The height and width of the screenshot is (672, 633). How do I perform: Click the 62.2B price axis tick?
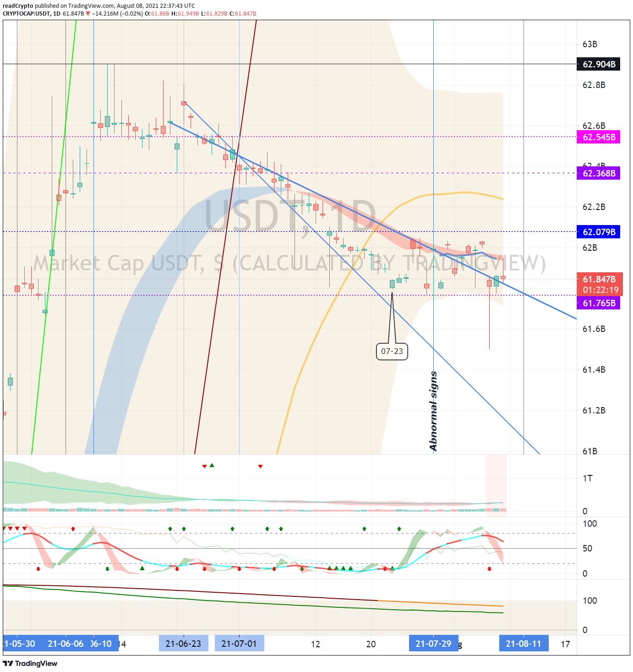594,207
